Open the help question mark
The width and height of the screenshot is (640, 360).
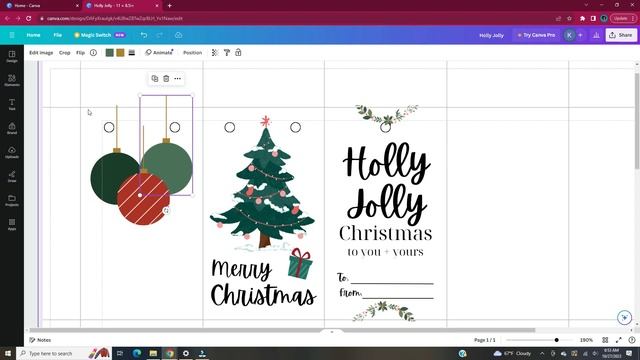coord(632,340)
